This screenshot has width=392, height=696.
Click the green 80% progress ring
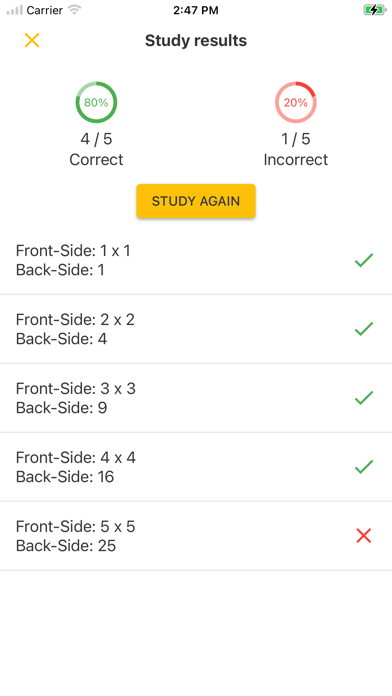(x=96, y=103)
